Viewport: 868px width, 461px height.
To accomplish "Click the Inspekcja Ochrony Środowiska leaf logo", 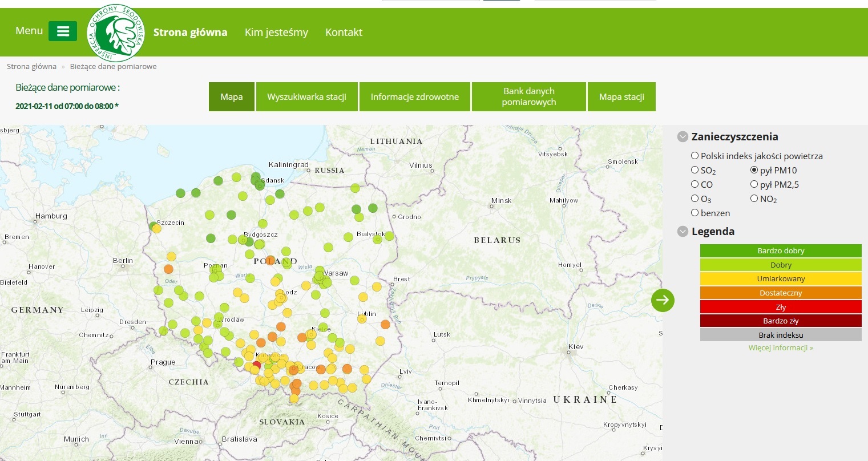I will 116,33.
